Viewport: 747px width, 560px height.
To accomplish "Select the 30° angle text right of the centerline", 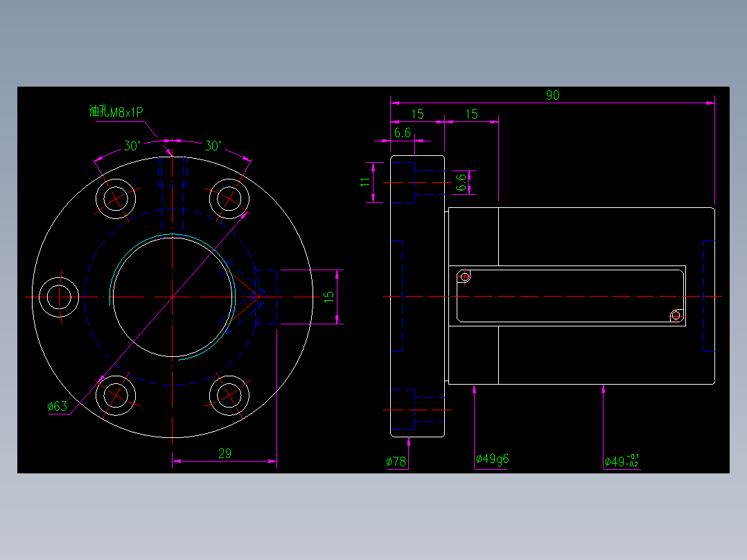I will (x=213, y=146).
